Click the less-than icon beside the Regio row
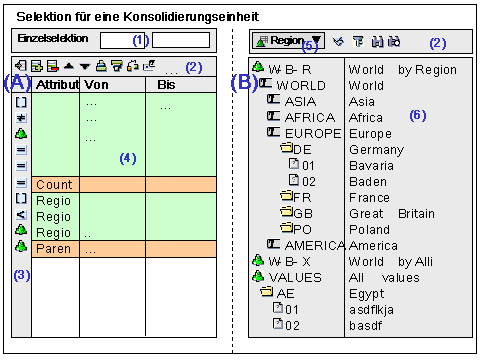 pos(21,215)
